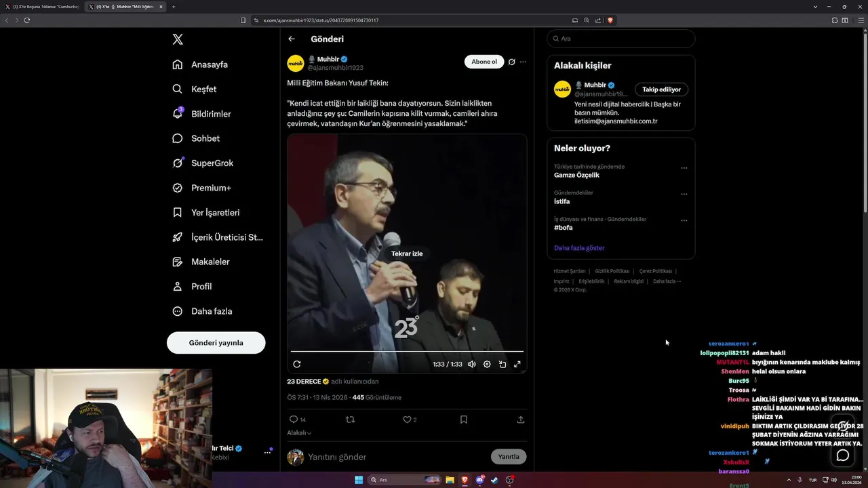Screen dimensions: 868x488
Task: Open post options three-dot menu
Action: pos(523,62)
